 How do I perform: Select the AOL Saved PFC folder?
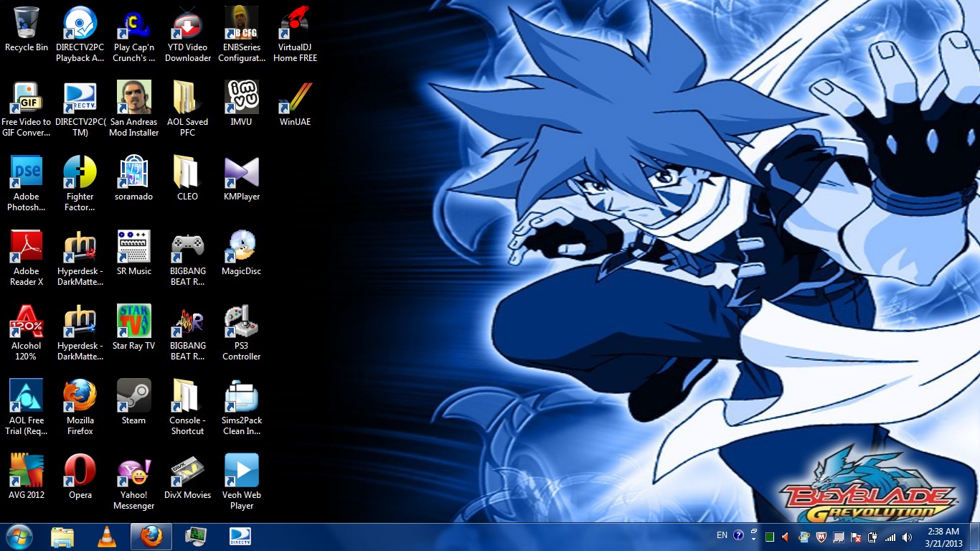coord(188,109)
